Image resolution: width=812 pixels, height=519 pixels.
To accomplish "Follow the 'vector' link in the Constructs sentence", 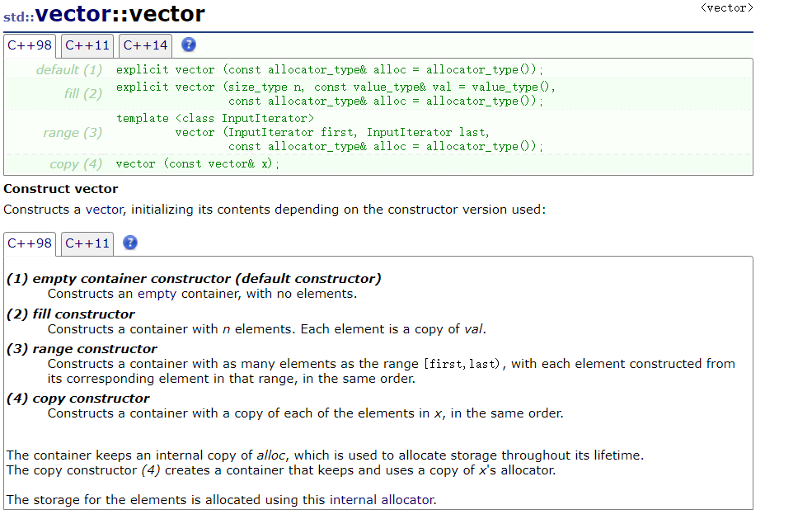I will pos(105,210).
